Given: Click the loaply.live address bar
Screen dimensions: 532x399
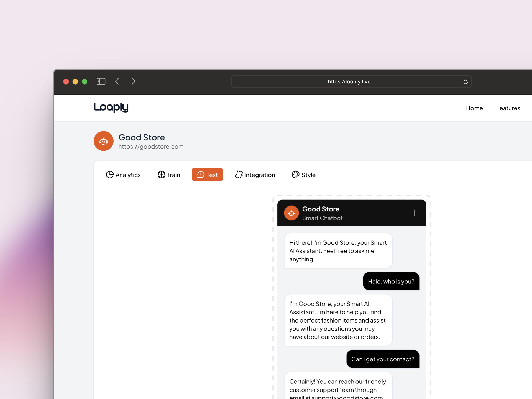Looking at the screenshot, I should [349, 82].
